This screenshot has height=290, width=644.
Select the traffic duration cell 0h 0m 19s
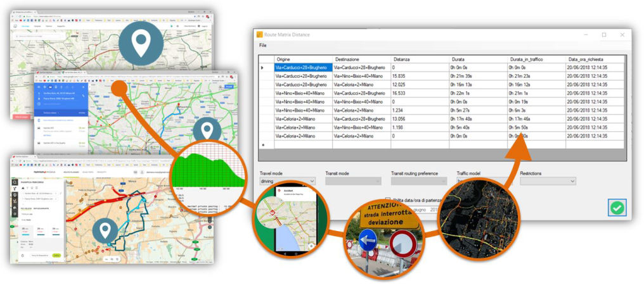tap(536, 102)
